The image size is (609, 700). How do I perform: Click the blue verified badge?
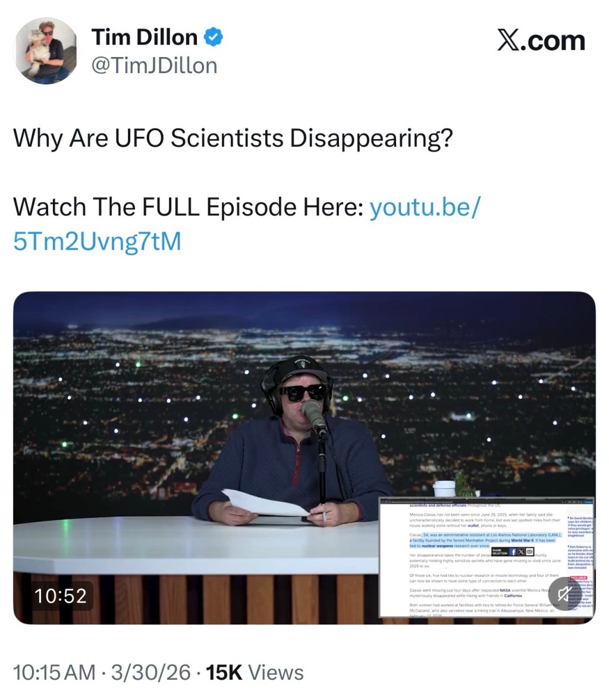[214, 37]
